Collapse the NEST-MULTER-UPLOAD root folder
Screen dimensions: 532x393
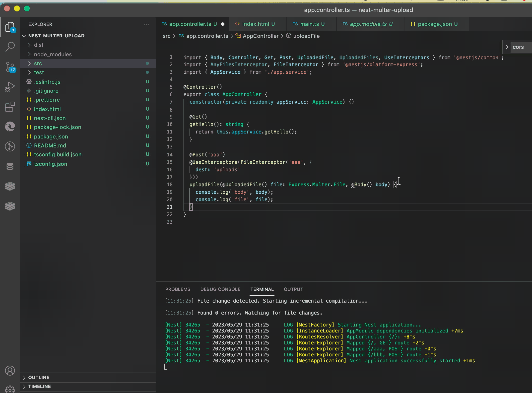pyautogui.click(x=56, y=36)
